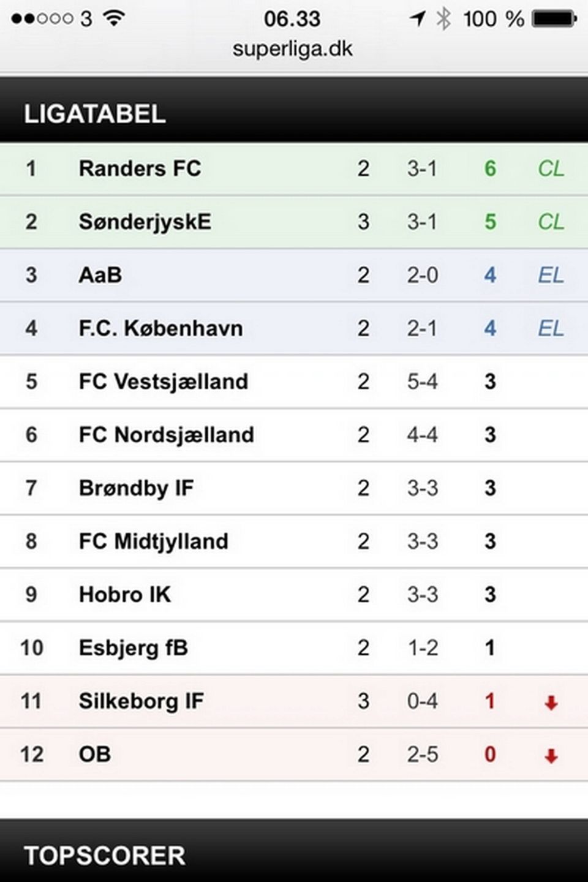Open F.C. København team entry
The height and width of the screenshot is (882, 588).
coord(294,329)
